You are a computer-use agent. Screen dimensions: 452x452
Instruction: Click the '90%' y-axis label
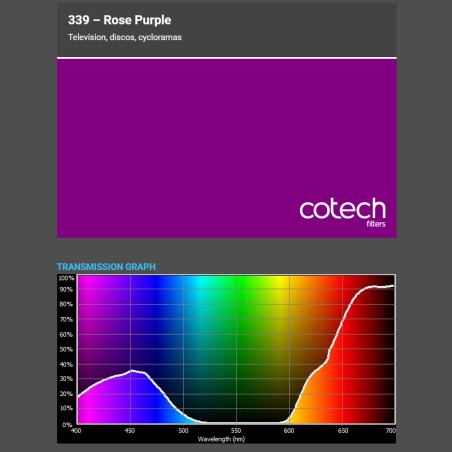pos(66,289)
